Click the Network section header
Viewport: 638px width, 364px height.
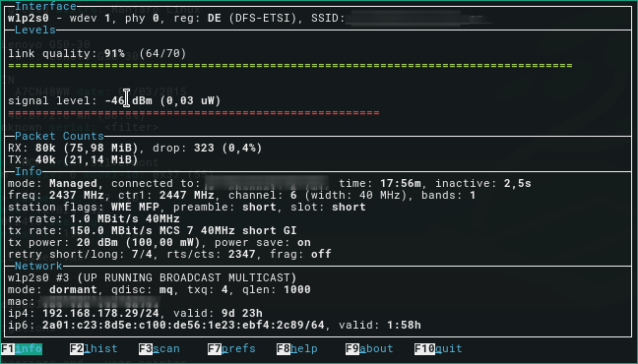click(x=38, y=266)
